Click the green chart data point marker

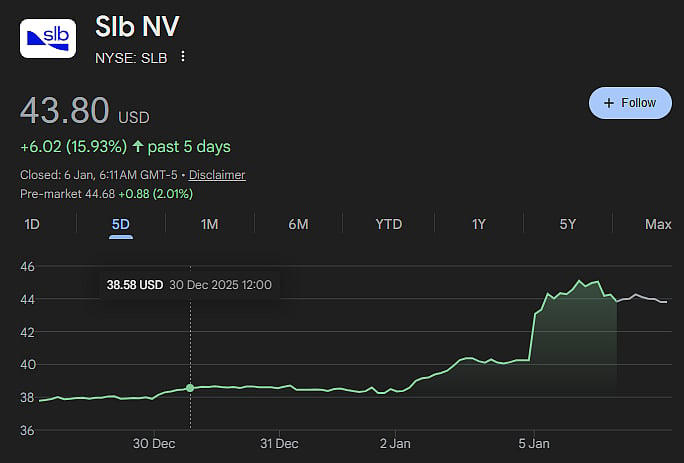[x=190, y=387]
